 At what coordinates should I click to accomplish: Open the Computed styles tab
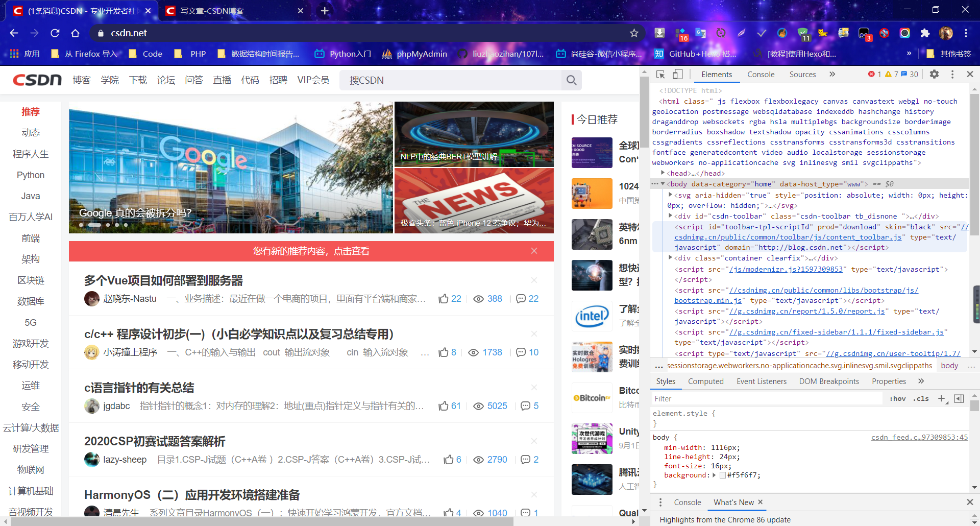[705, 381]
